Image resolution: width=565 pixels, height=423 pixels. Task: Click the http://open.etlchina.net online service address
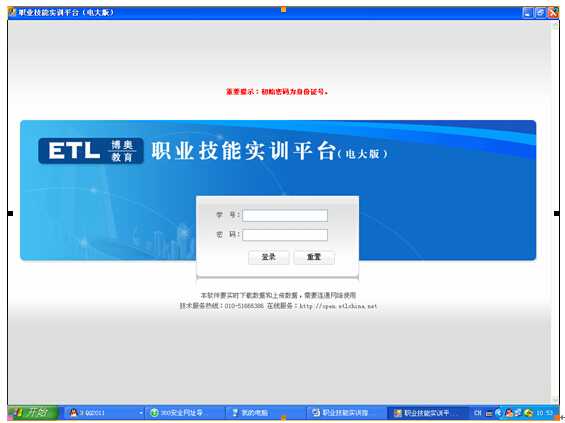click(x=338, y=306)
